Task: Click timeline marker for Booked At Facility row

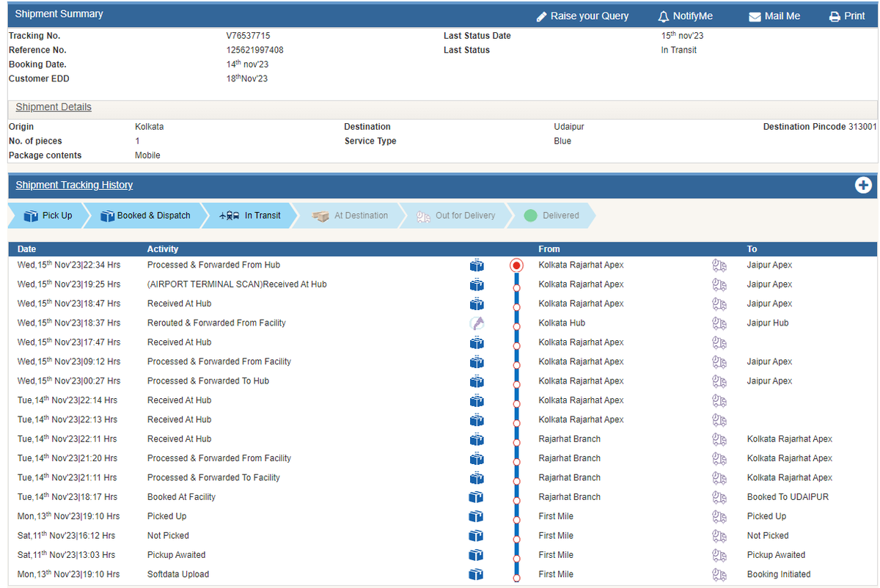Action: pos(516,500)
